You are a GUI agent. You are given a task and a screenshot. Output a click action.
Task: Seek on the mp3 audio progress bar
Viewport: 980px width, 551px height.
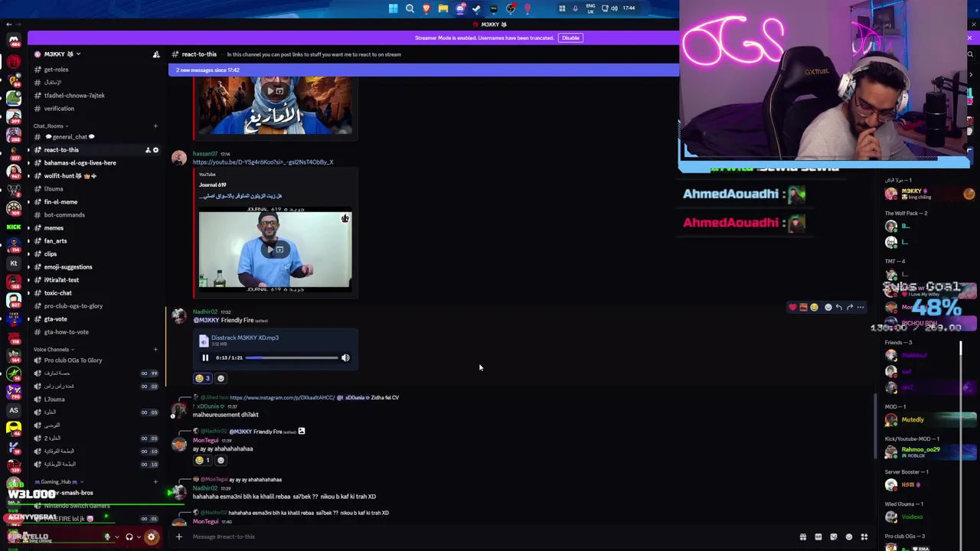coord(292,358)
